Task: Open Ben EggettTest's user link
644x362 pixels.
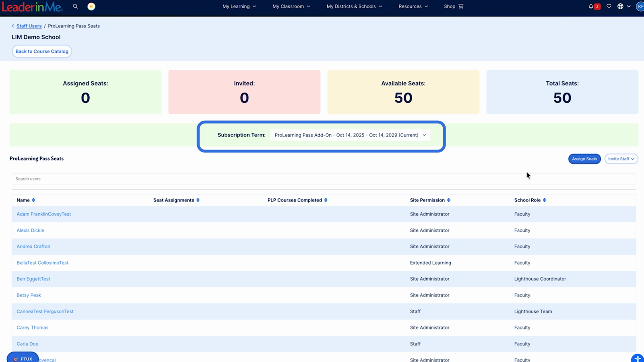Action: click(33, 279)
